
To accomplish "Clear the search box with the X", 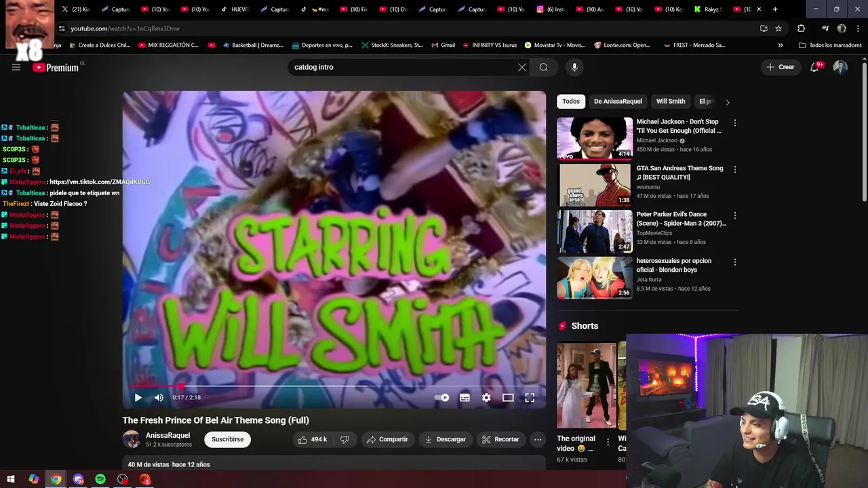I will [521, 67].
